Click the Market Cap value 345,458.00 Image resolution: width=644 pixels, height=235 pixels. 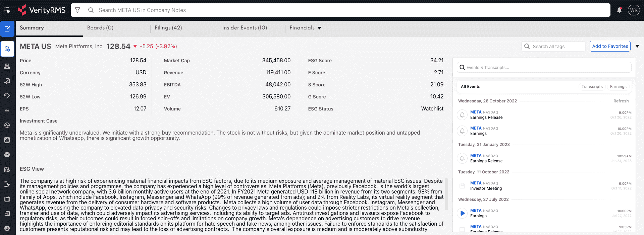point(276,61)
